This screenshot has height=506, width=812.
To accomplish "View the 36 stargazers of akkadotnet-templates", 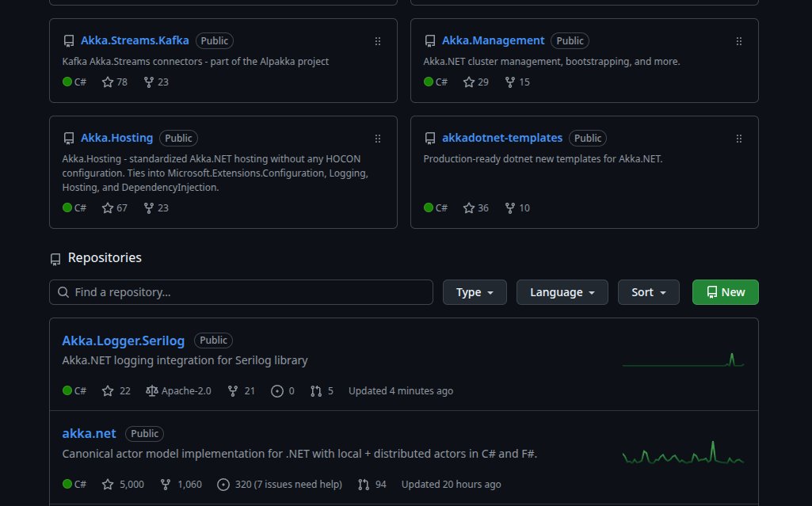I will [476, 207].
